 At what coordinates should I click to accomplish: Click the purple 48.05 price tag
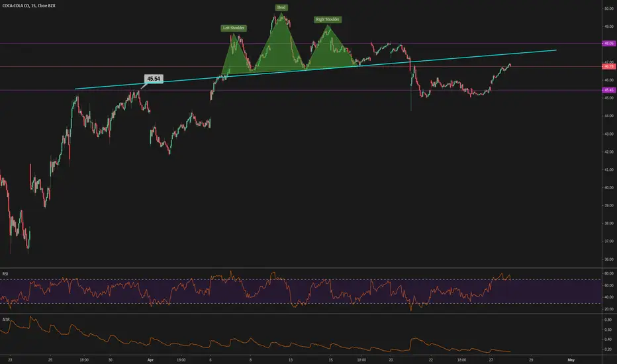tap(609, 43)
